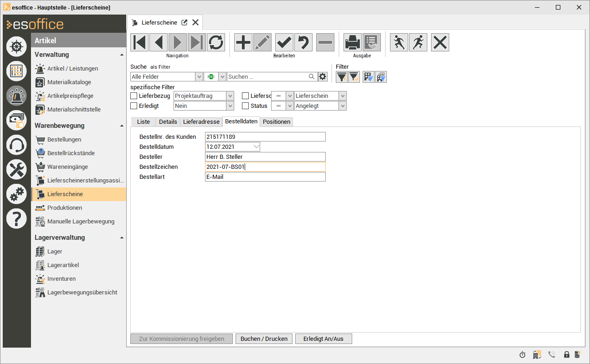Undo changes with curved arrow icon

tap(303, 42)
